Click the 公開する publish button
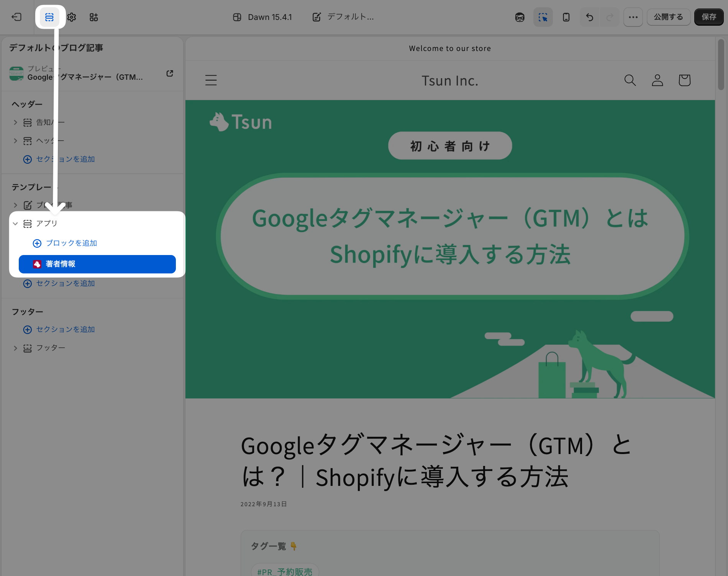Screen dimensions: 728x576 [x=668, y=17]
